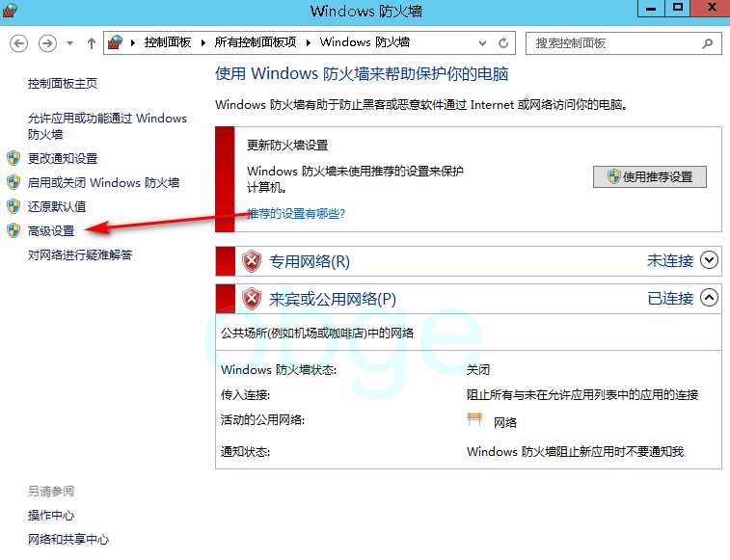This screenshot has width=730, height=560.
Task: Click the shield icon beside 高级设置
Action: pyautogui.click(x=14, y=230)
